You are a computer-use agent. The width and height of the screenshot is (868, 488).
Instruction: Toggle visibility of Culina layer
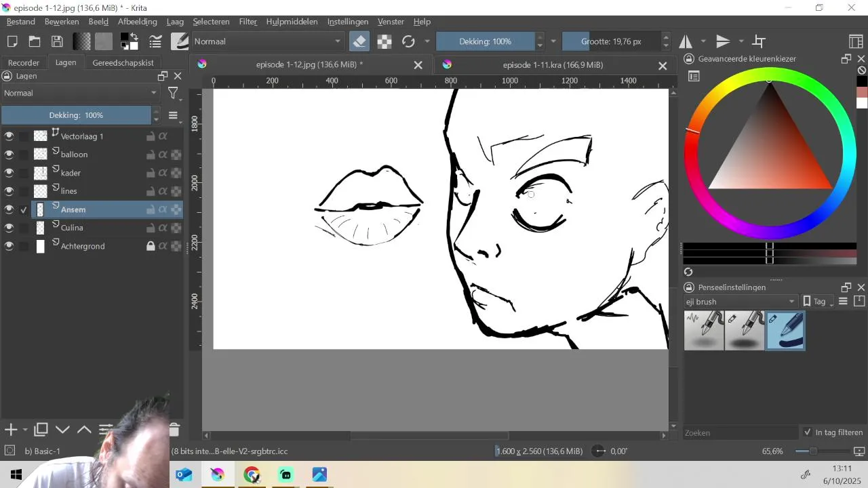pos(9,228)
